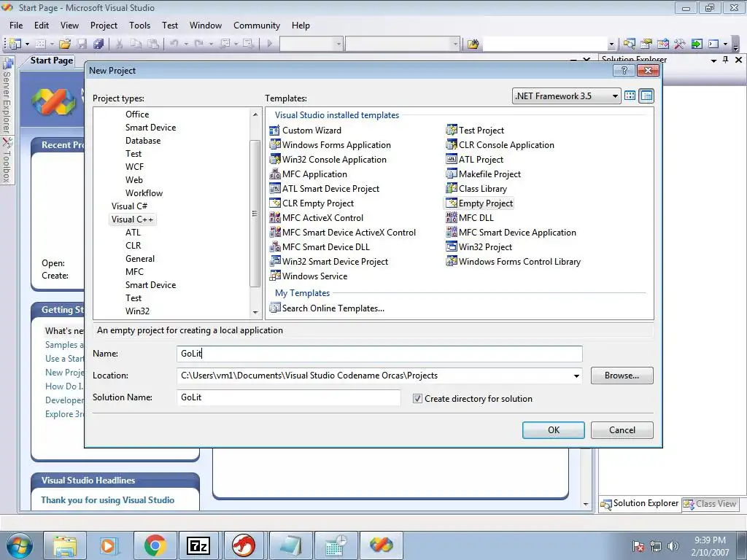This screenshot has width=747, height=560.
Task: Click the Open File folder toolbar icon
Action: click(x=65, y=44)
